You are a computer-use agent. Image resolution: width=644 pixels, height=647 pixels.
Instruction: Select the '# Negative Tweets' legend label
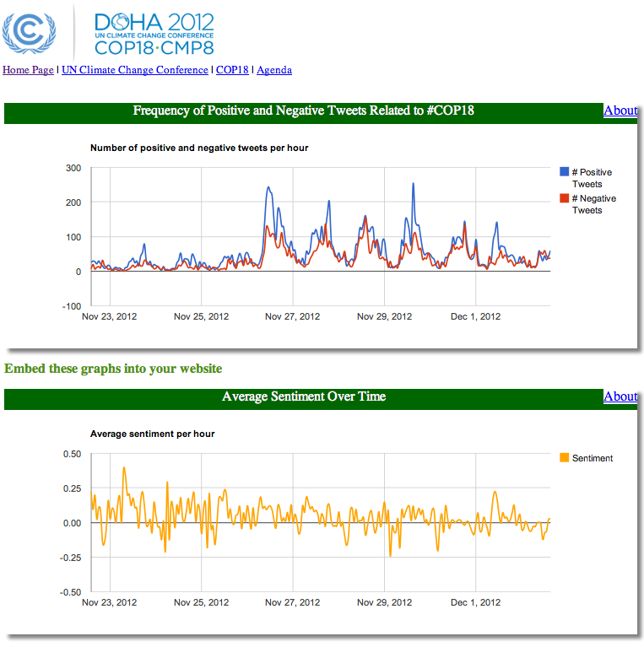click(593, 204)
